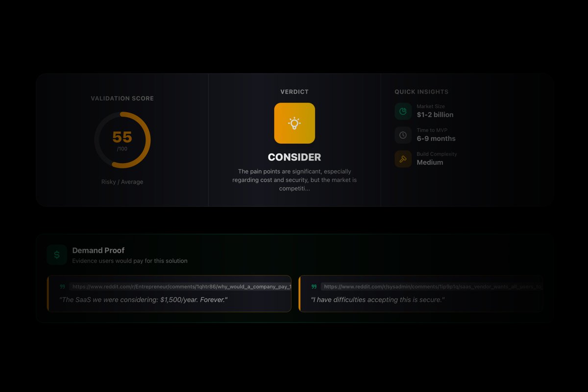The width and height of the screenshot is (588, 392).
Task: Click the orange lightbulb verdict icon
Action: 294,123
